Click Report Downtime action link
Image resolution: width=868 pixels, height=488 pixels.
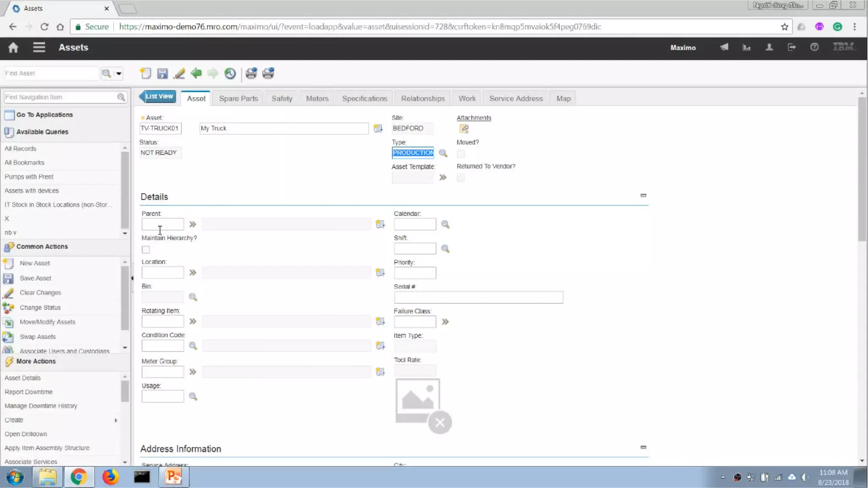click(28, 392)
